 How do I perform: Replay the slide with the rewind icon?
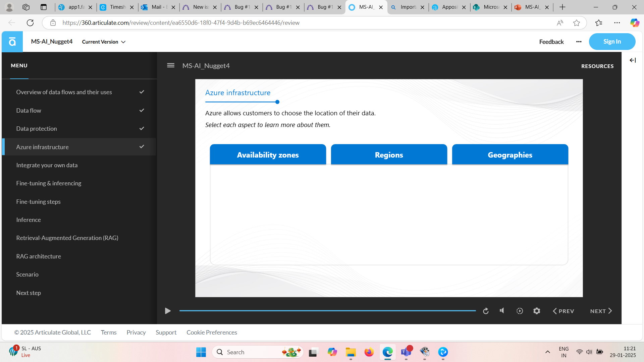486,311
